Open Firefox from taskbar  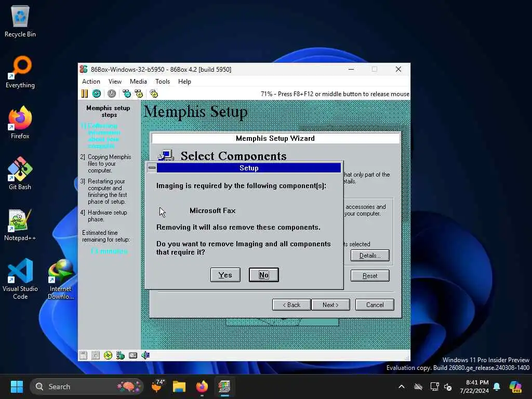click(202, 387)
